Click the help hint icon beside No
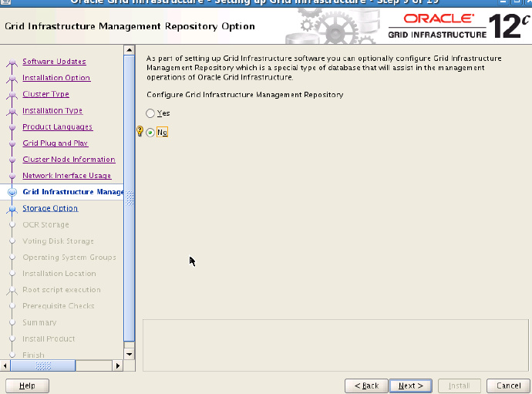The height and width of the screenshot is (394, 532). tap(140, 131)
